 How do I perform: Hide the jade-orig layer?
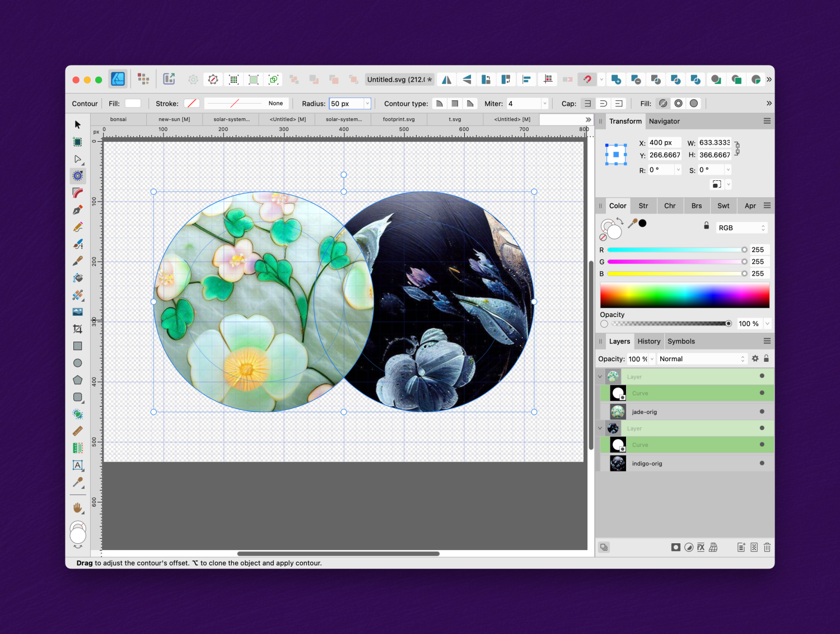point(762,411)
